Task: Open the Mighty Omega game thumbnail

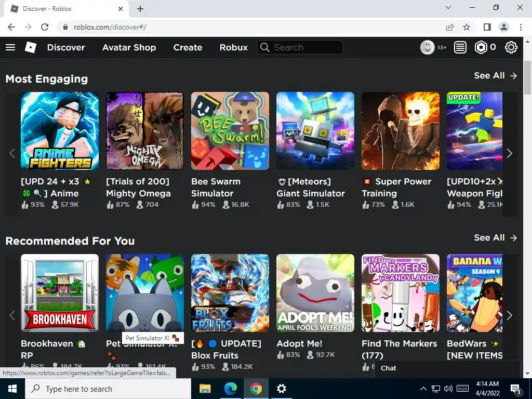Action: pyautogui.click(x=145, y=131)
